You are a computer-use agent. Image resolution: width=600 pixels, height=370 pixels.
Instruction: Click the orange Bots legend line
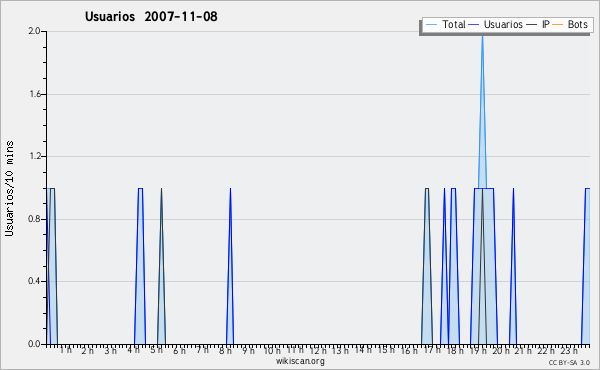point(558,25)
